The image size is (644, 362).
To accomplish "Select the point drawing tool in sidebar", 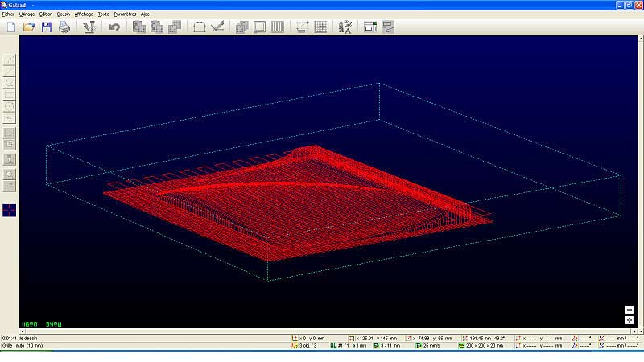I will tap(10, 60).
